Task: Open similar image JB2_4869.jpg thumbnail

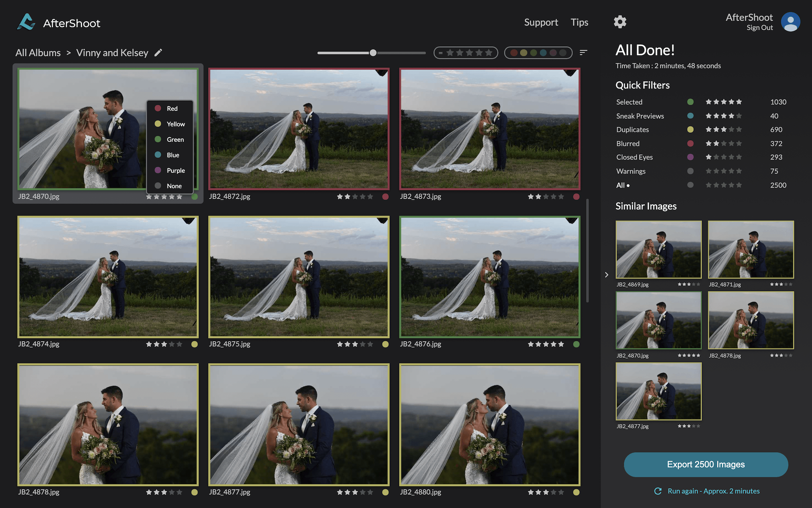Action: tap(659, 249)
